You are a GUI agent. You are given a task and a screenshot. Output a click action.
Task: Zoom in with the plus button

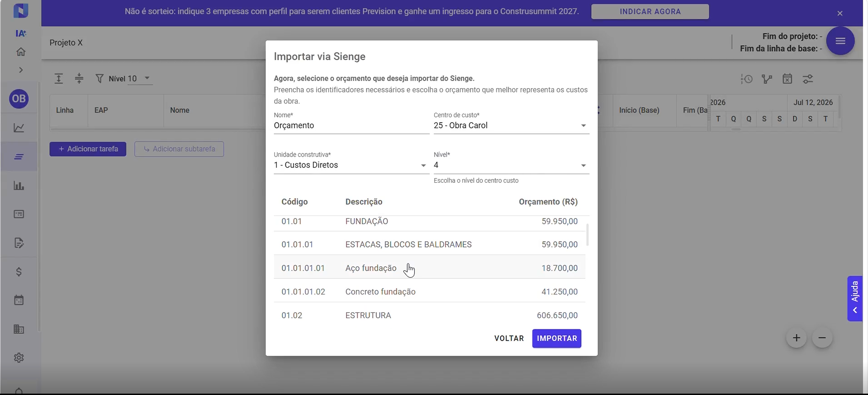[797, 338]
